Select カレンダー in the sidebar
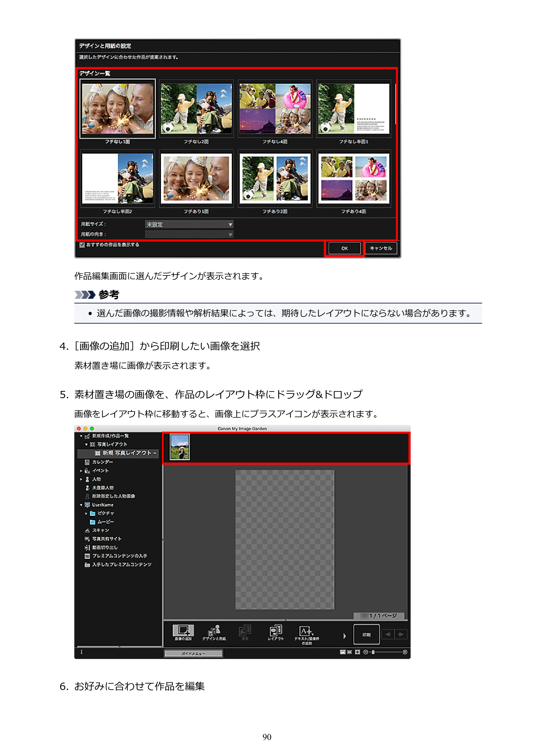 pyautogui.click(x=99, y=462)
